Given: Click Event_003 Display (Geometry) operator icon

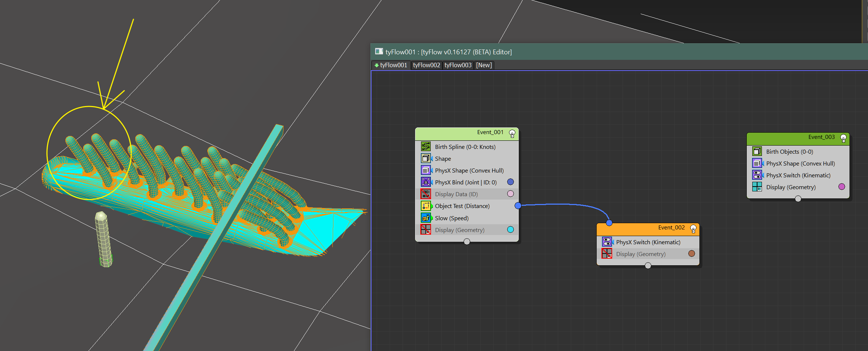Looking at the screenshot, I should tap(757, 187).
